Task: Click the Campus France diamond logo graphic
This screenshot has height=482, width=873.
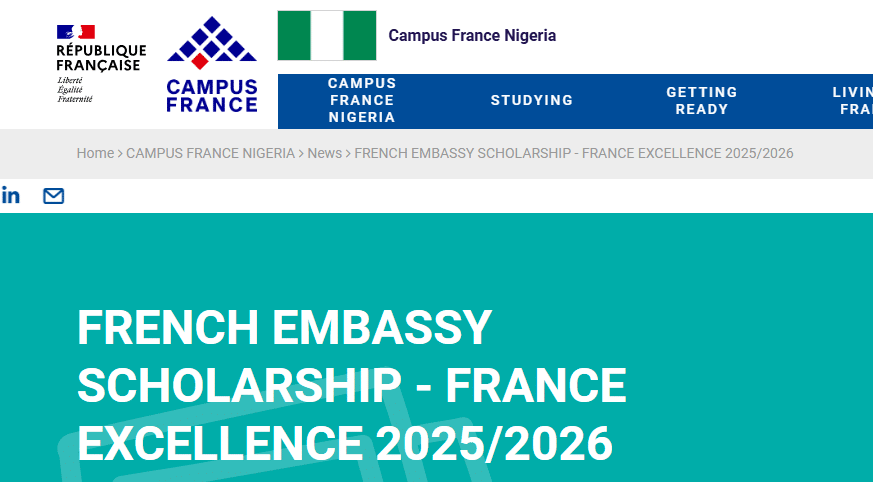Action: tap(211, 43)
